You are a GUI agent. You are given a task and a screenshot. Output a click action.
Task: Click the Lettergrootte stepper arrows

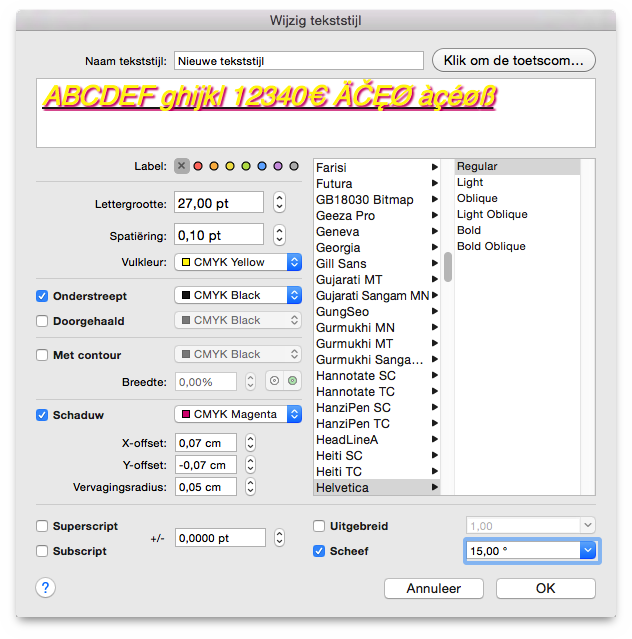pyautogui.click(x=279, y=203)
